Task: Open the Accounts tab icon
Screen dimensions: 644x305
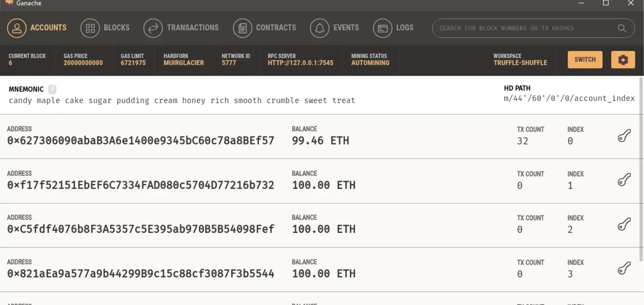Action: (x=17, y=28)
